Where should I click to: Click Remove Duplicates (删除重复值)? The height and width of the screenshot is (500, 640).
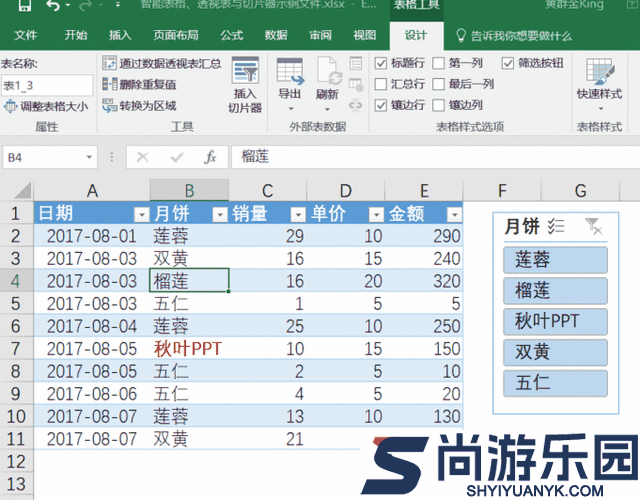coord(140,84)
